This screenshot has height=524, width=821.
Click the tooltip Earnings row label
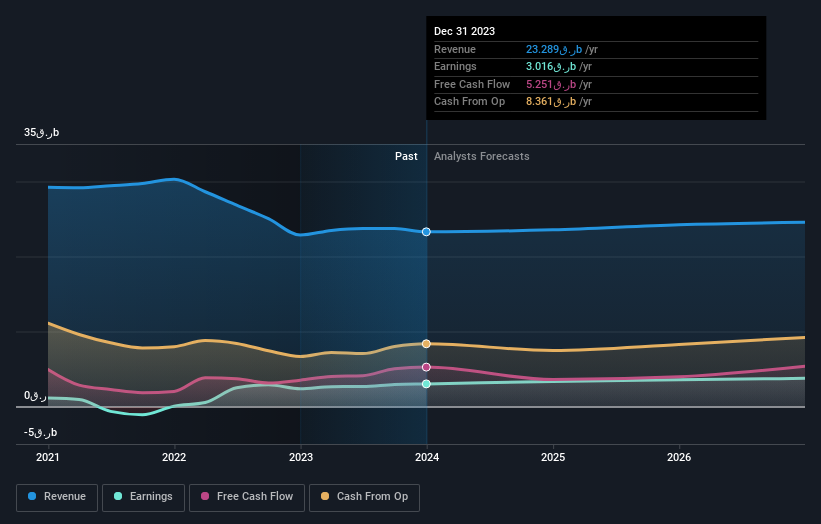(x=455, y=66)
